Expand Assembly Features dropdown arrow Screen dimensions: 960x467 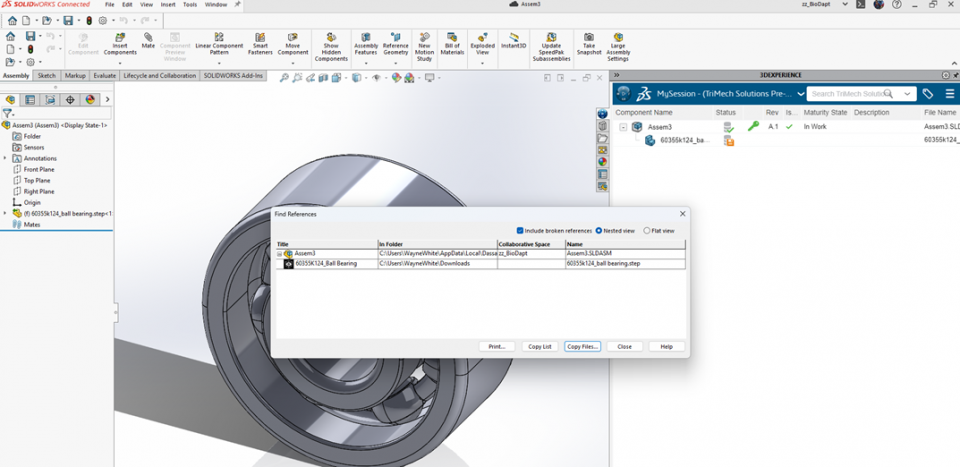click(366, 63)
